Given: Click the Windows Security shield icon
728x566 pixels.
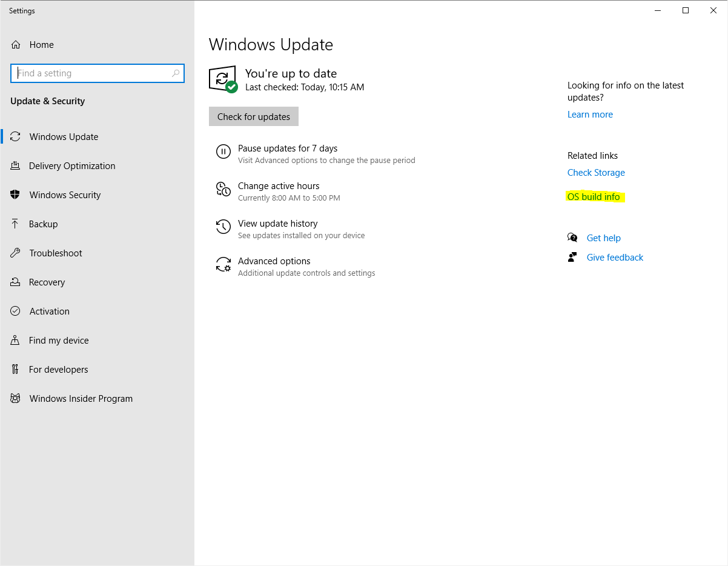Looking at the screenshot, I should point(16,195).
